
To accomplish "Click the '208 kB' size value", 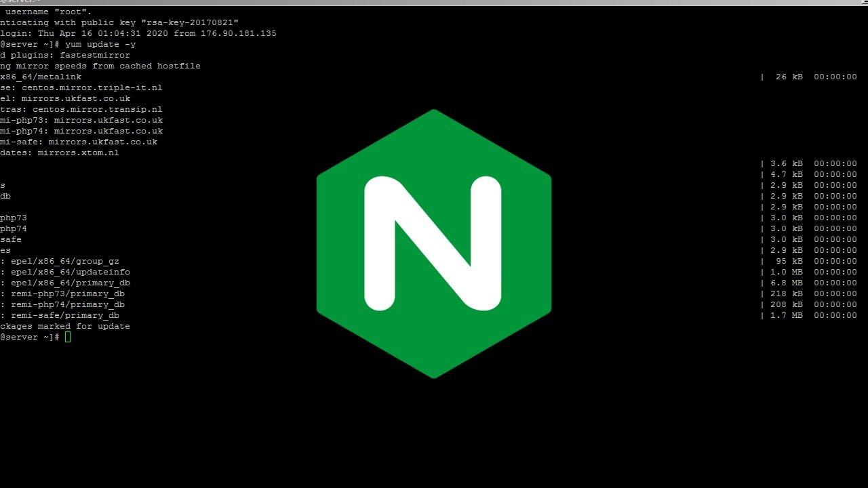I will coord(787,304).
